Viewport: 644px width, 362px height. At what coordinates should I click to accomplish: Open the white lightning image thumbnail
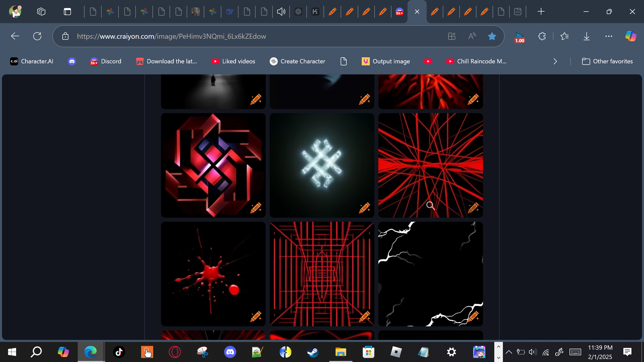[430, 274]
